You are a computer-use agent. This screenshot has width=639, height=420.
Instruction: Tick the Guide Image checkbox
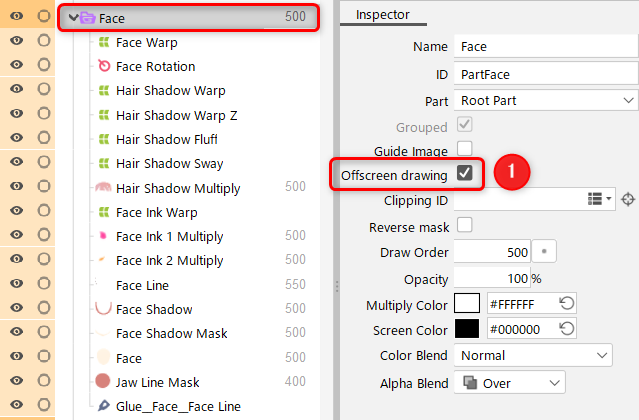(464, 149)
